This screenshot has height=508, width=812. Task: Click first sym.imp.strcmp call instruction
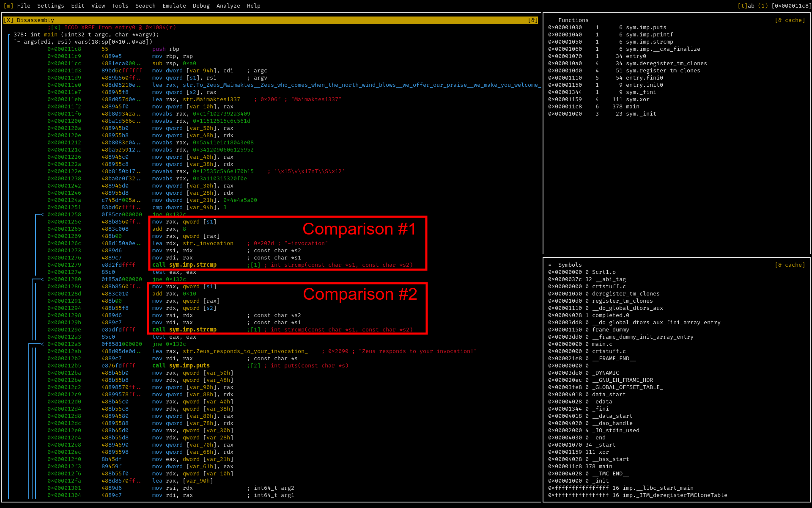point(184,265)
